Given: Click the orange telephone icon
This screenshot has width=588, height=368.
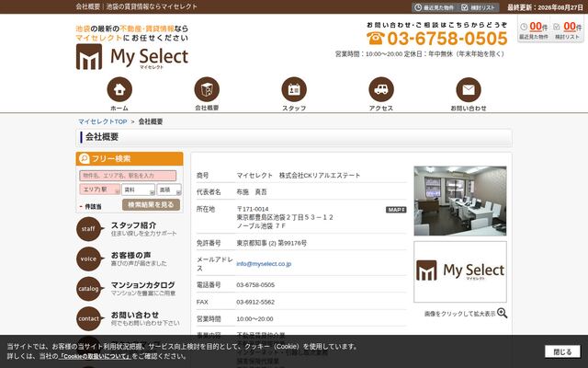Looking at the screenshot, I should [x=376, y=39].
